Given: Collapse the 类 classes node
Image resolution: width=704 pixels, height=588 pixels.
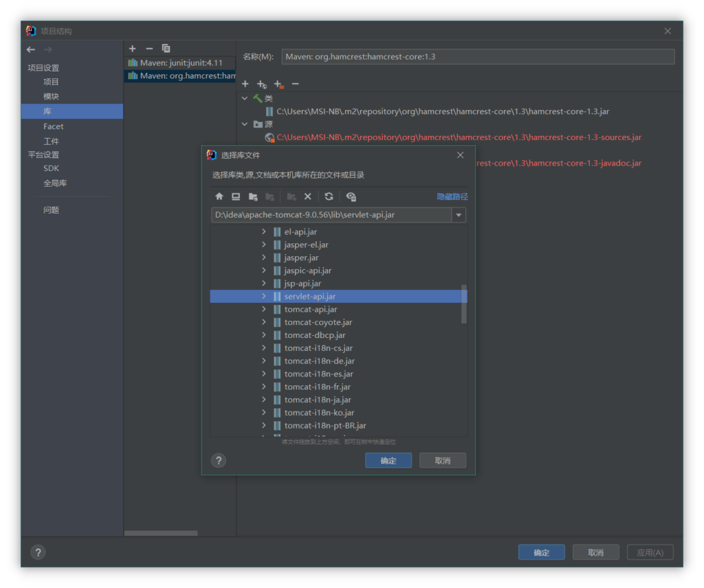Looking at the screenshot, I should [x=245, y=98].
